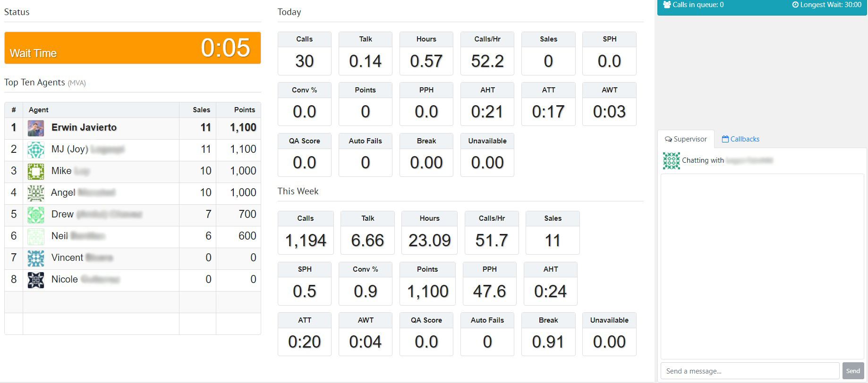The width and height of the screenshot is (868, 383).
Task: Click Nicole's dark avatar icon
Action: tap(36, 280)
